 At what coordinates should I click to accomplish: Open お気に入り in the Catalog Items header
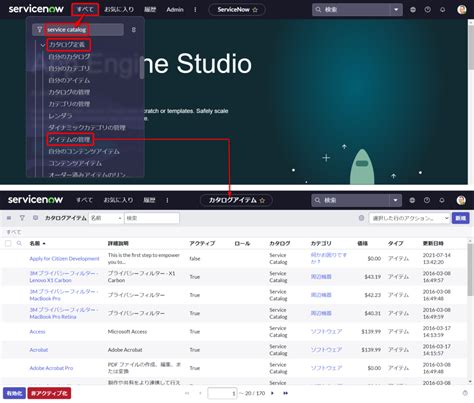point(118,200)
